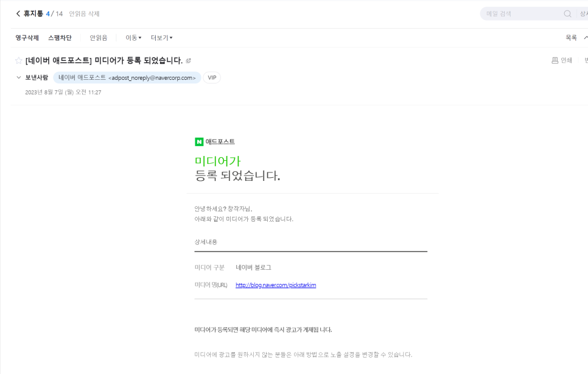
Task: Click the 미디어 구분 label
Action: (209, 267)
